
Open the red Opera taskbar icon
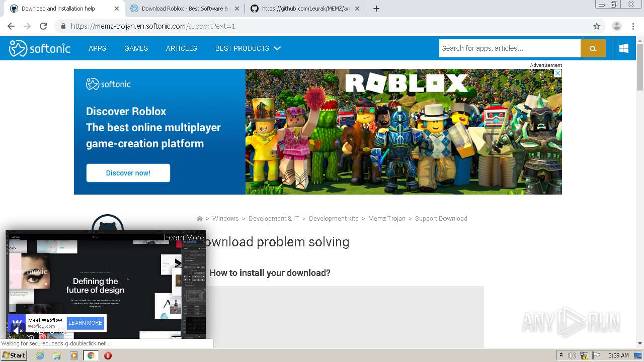click(108, 355)
